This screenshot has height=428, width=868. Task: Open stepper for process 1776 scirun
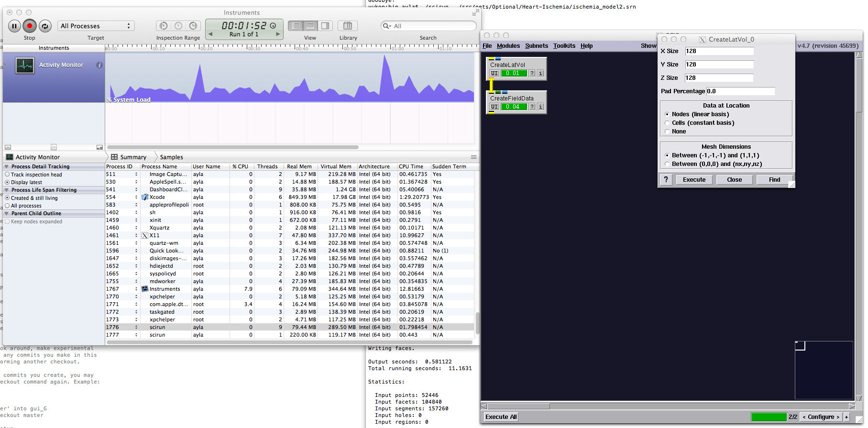pyautogui.click(x=136, y=327)
